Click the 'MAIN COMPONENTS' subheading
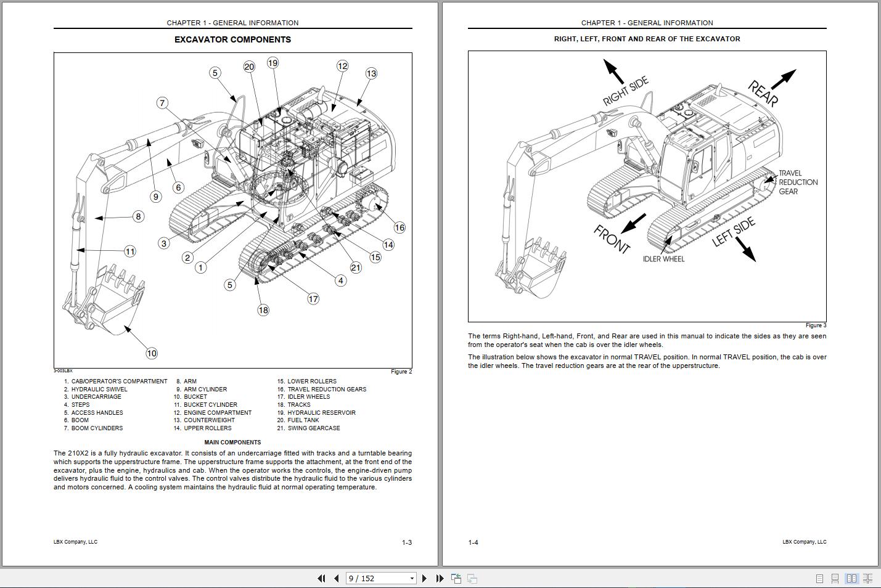The image size is (881, 588). coord(232,443)
